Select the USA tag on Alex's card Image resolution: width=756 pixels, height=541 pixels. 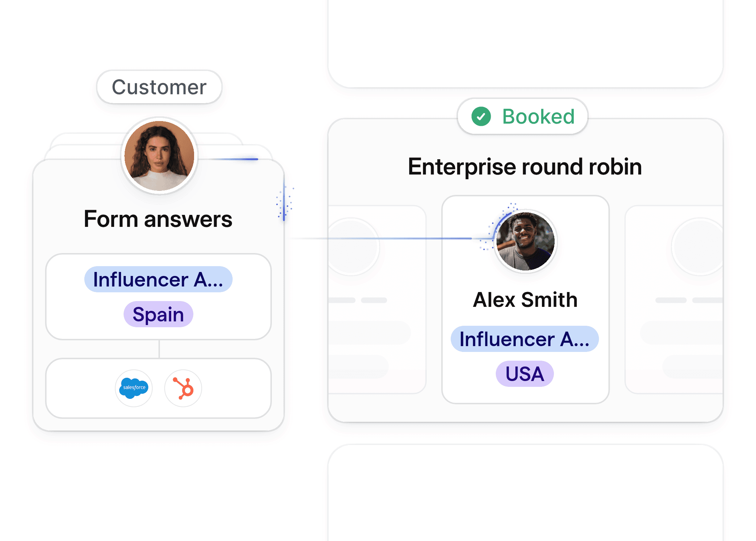click(525, 374)
